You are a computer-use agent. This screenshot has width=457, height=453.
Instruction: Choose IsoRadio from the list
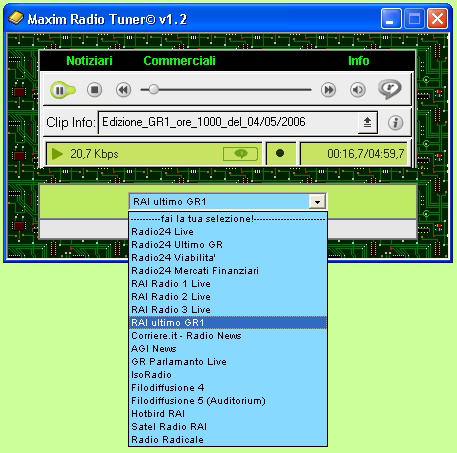[x=228, y=375]
